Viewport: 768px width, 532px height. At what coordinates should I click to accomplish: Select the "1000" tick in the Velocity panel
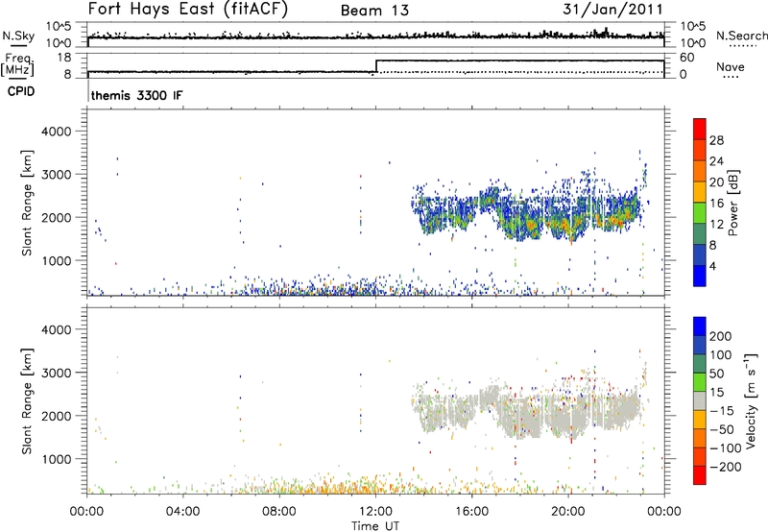click(x=57, y=459)
